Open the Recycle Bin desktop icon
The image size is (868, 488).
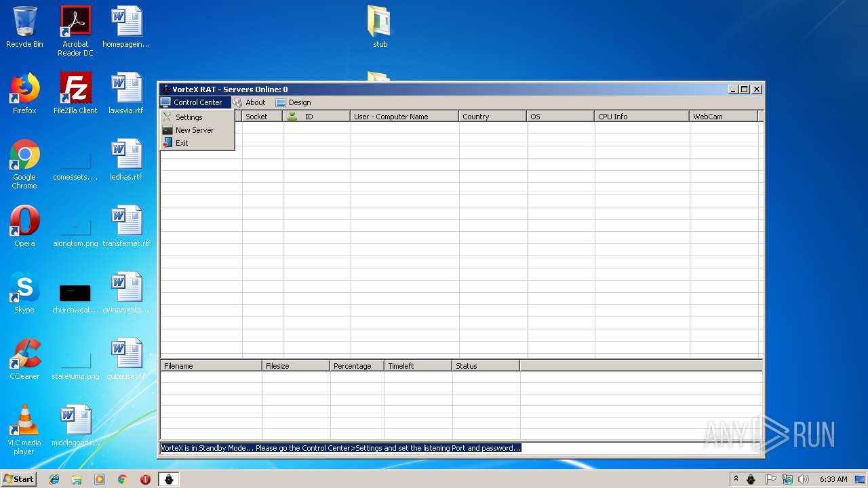tap(24, 27)
